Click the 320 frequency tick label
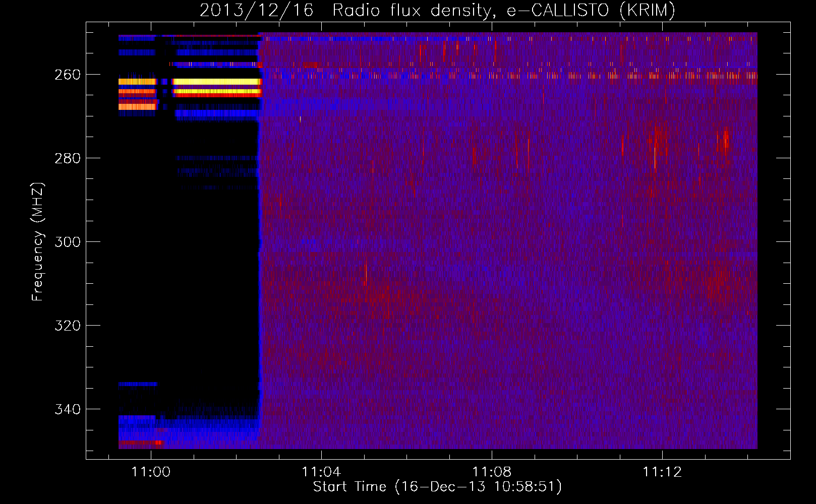This screenshot has width=816, height=504. pos(67,326)
